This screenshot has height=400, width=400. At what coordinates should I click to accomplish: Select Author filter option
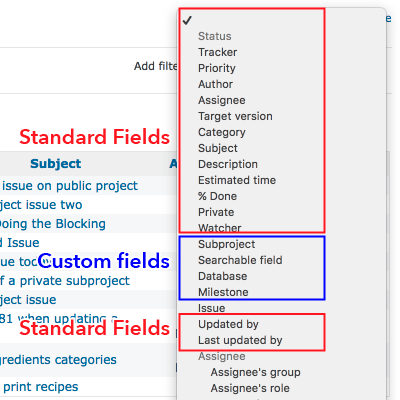click(215, 84)
